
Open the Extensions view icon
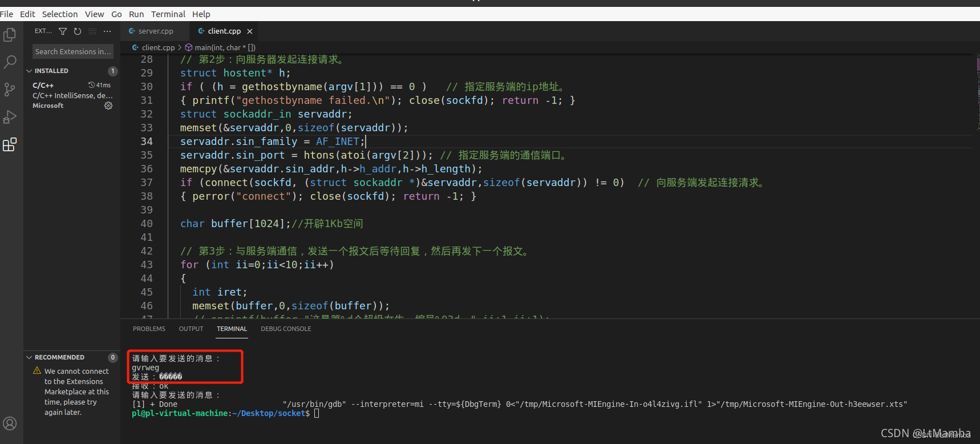pyautogui.click(x=10, y=144)
